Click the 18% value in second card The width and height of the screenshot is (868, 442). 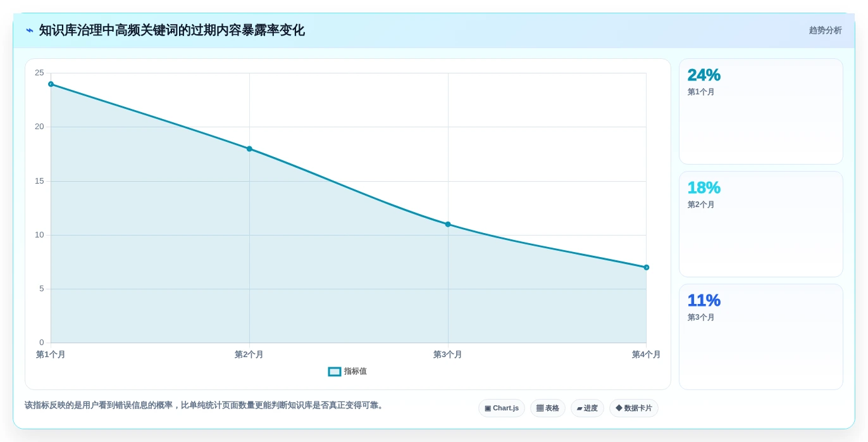coord(704,188)
